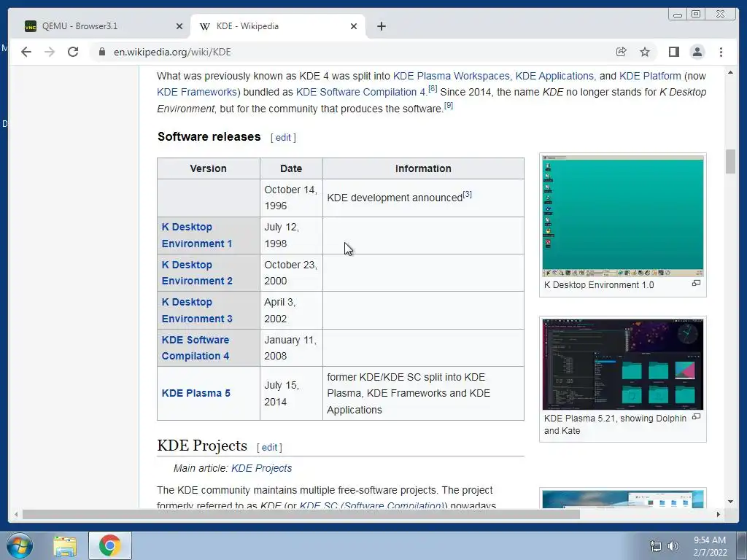Edit the Software releases section
747x560 pixels.
[283, 138]
